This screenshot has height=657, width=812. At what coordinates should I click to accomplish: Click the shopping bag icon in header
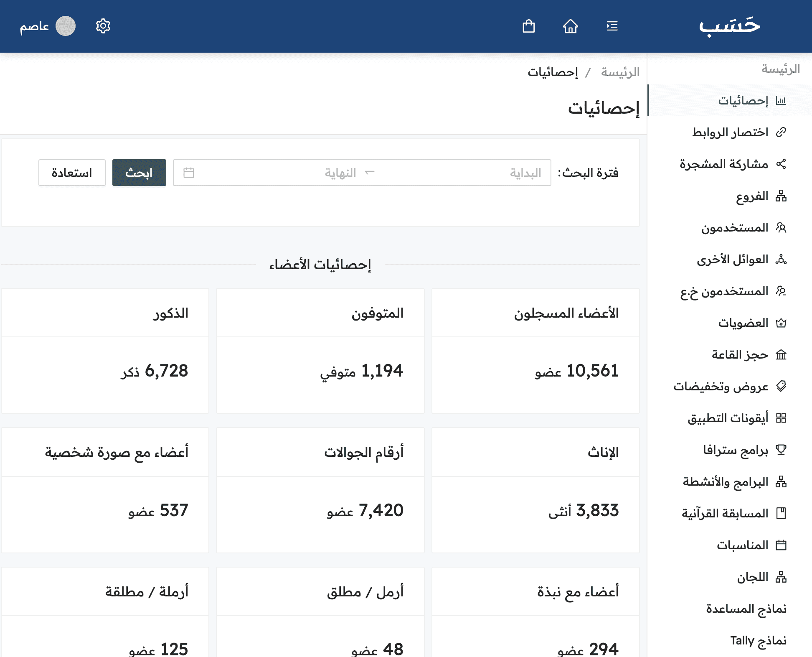(529, 26)
